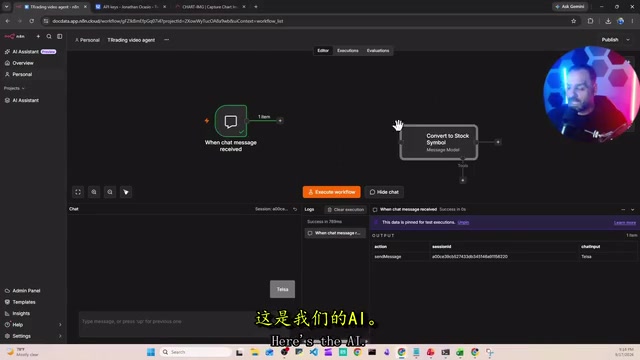Click the fit-to-view canvas icon

tap(78, 192)
